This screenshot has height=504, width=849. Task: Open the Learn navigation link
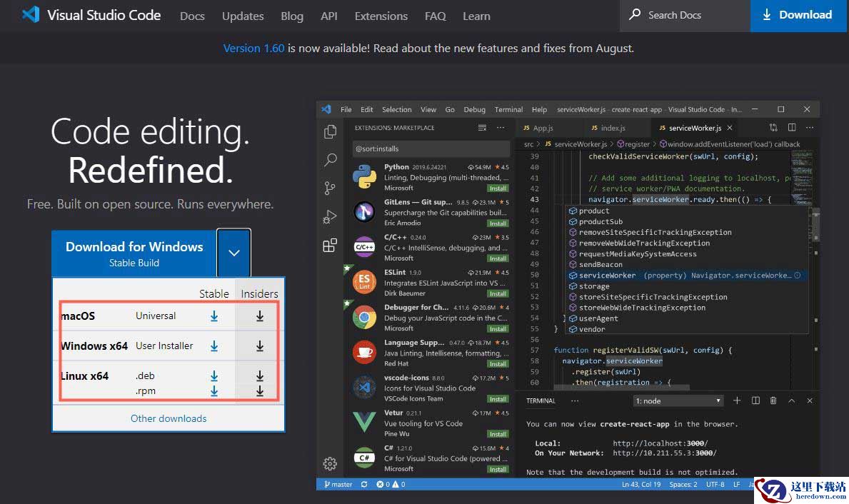point(476,16)
